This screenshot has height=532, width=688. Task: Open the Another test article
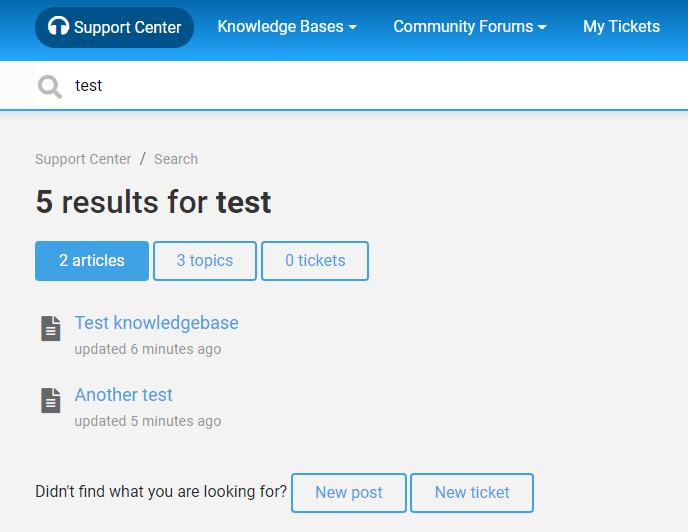tap(124, 395)
